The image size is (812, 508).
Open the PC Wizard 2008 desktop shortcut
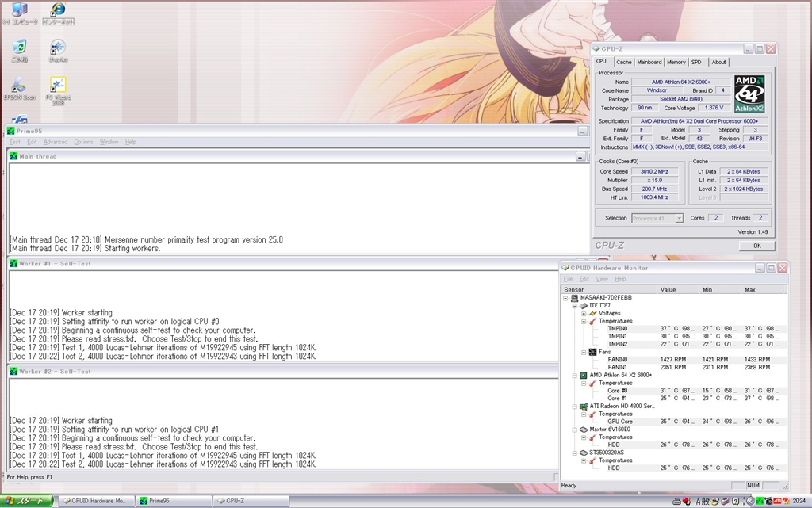(58, 91)
